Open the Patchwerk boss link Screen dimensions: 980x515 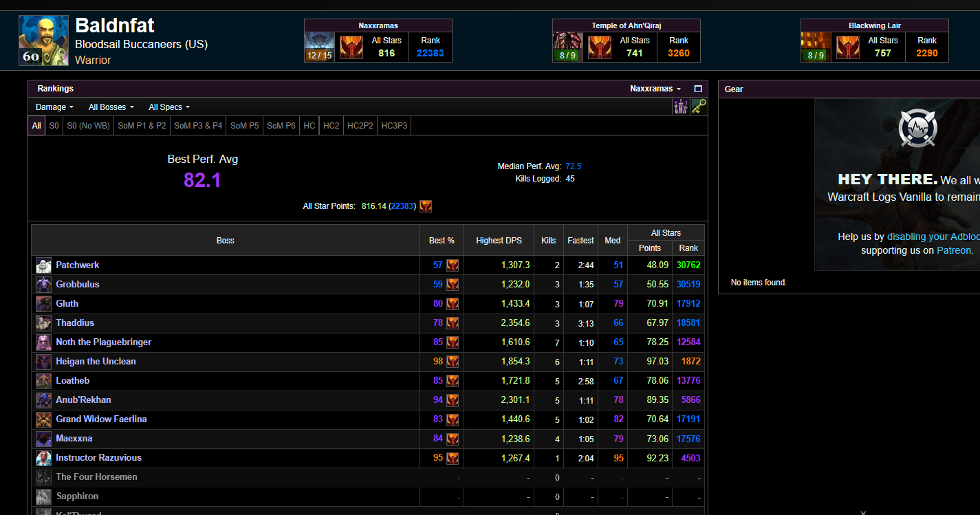[78, 265]
